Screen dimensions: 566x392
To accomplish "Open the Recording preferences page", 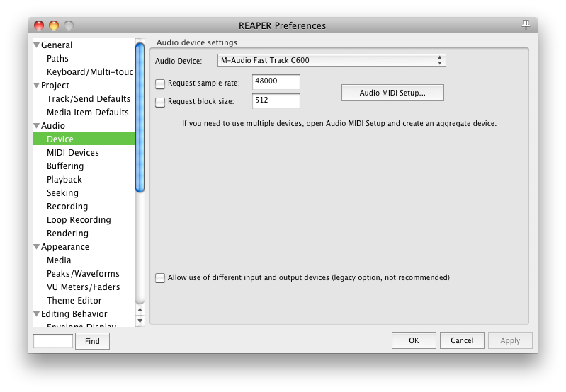I will pyautogui.click(x=67, y=207).
